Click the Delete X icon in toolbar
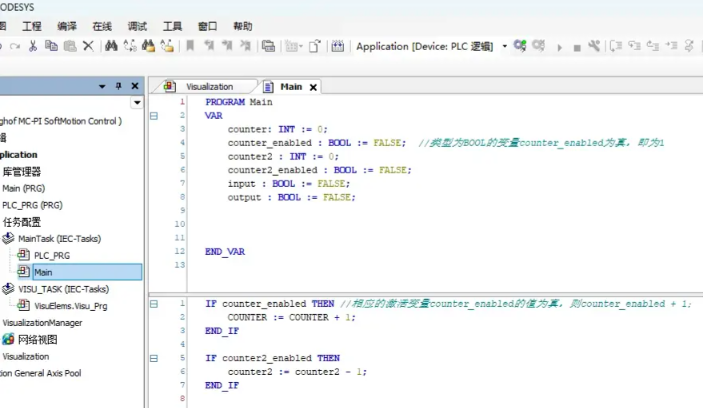703x408 pixels. (88, 46)
